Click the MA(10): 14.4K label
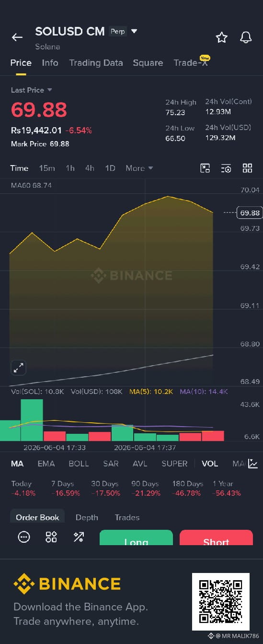Image resolution: width=263 pixels, height=644 pixels. click(204, 392)
